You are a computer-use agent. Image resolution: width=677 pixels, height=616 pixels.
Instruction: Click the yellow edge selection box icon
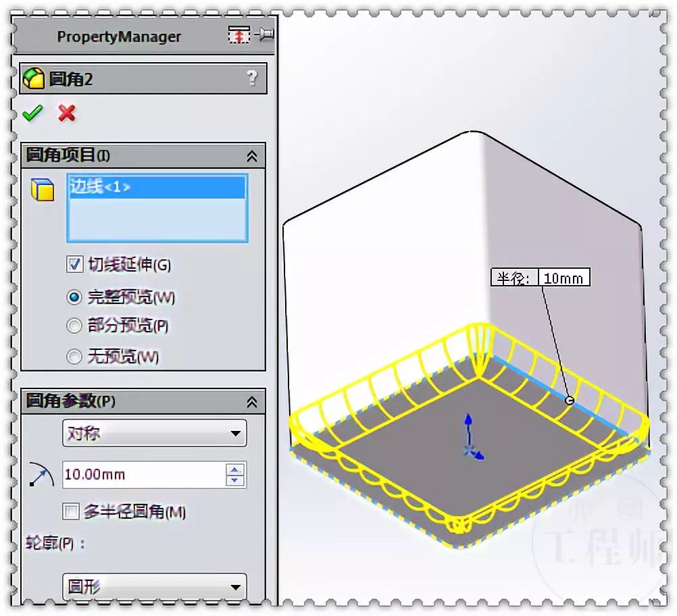coord(42,191)
